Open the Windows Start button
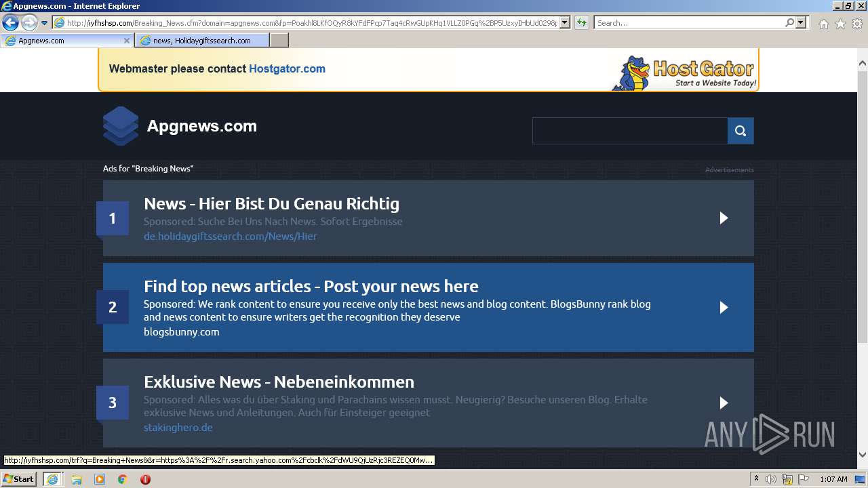This screenshot has height=488, width=868. tap(18, 479)
